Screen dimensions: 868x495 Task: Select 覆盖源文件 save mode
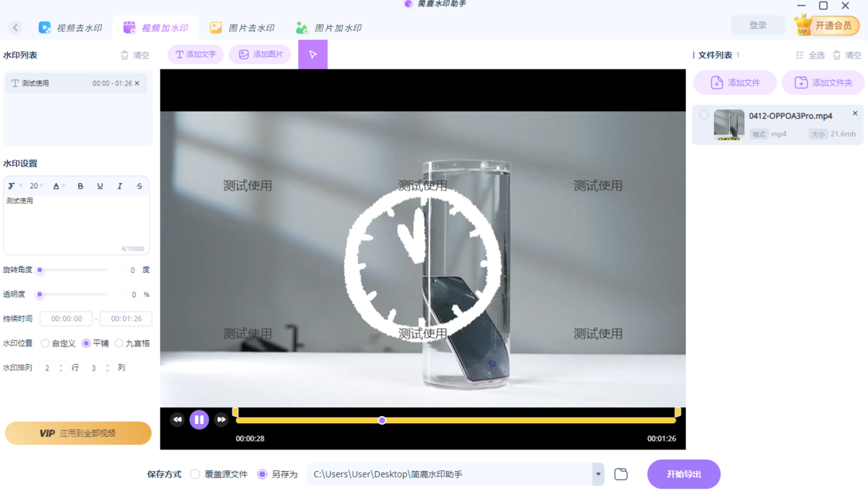pos(195,474)
